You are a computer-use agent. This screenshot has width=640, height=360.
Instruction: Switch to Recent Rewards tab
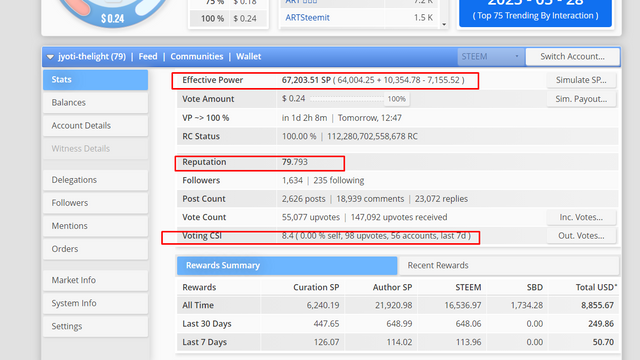tap(508, 265)
